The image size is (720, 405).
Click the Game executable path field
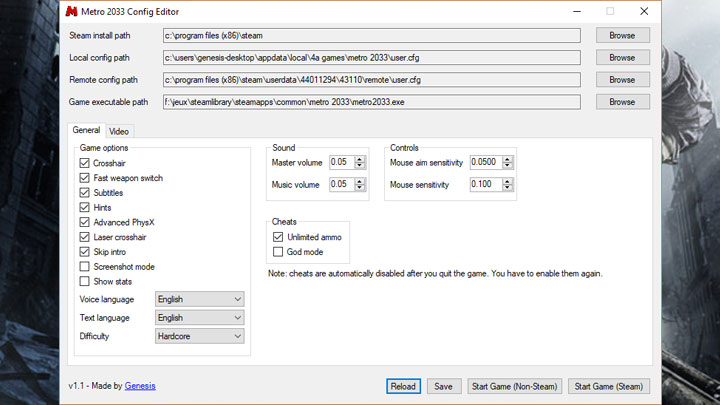coord(371,101)
